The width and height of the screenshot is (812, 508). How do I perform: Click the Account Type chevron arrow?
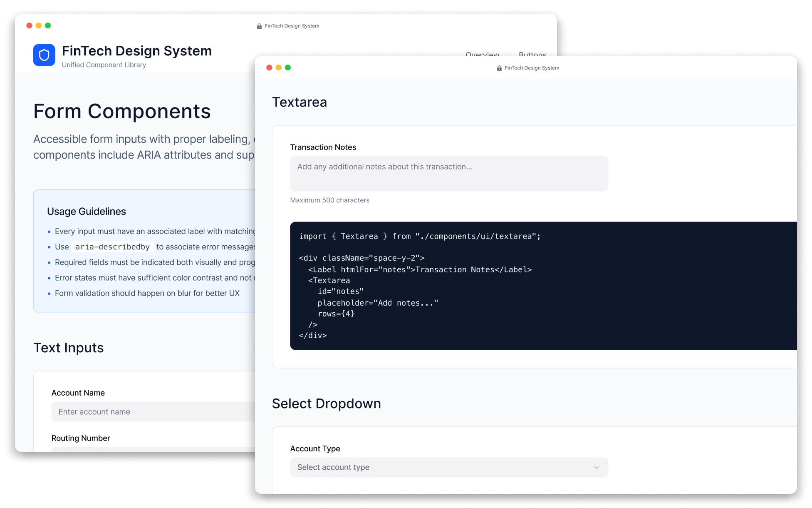597,467
